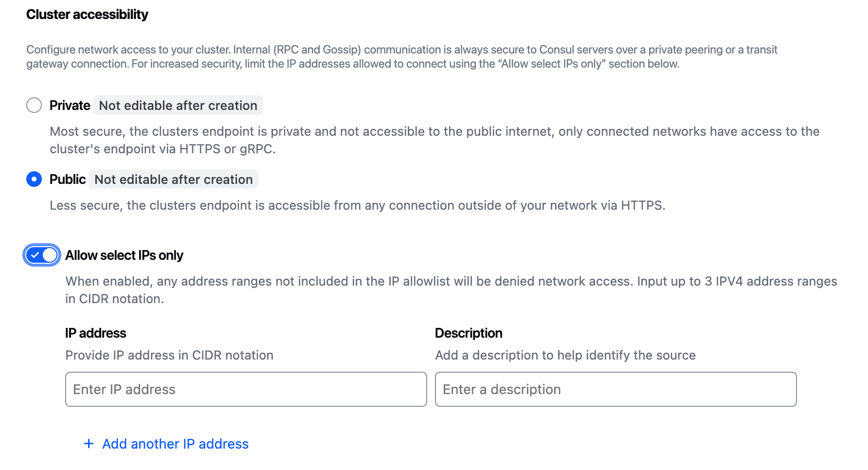Click the plus icon to add IP

click(89, 444)
